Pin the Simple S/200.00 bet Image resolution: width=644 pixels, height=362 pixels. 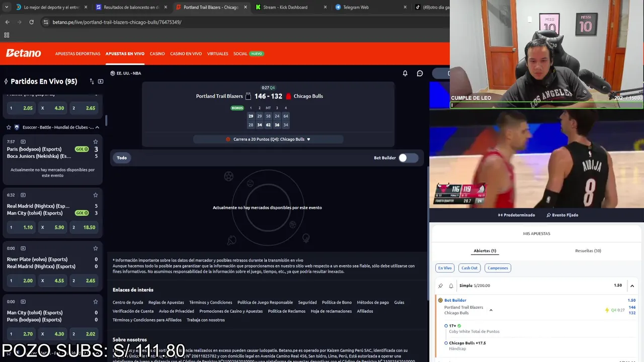(x=441, y=286)
